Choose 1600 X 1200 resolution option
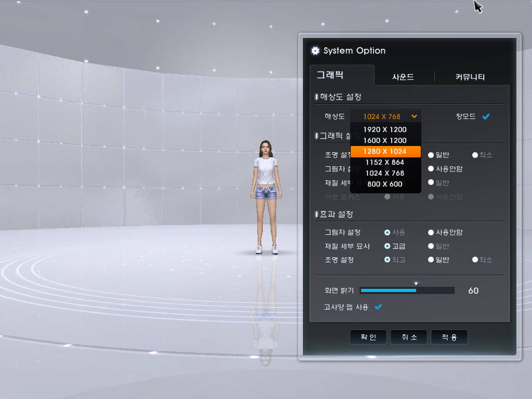Screen dimensions: 532x399 385,140
